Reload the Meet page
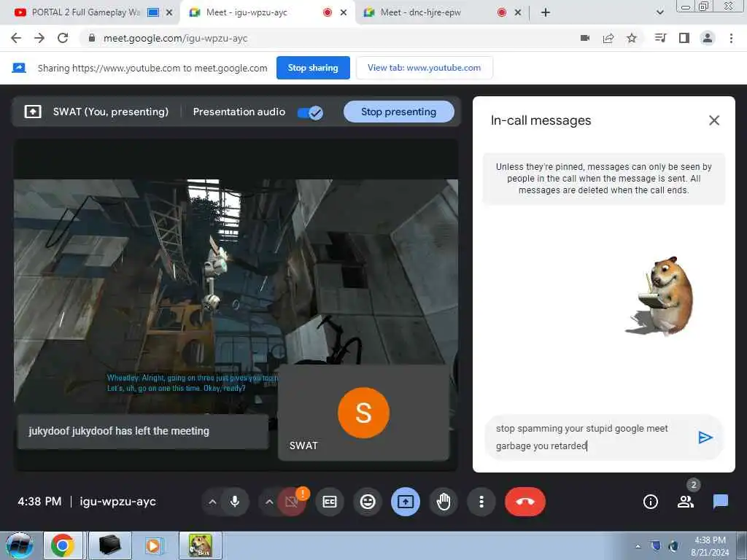 [x=63, y=38]
